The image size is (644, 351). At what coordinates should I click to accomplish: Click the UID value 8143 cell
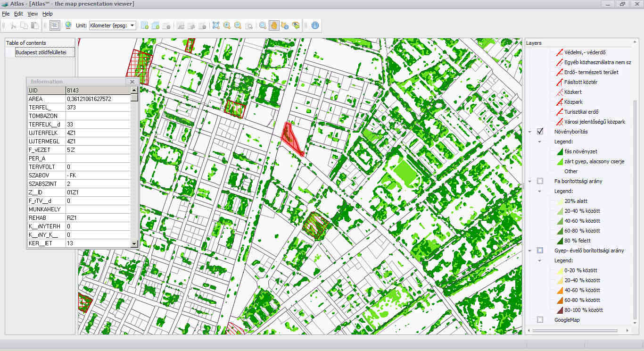[98, 90]
